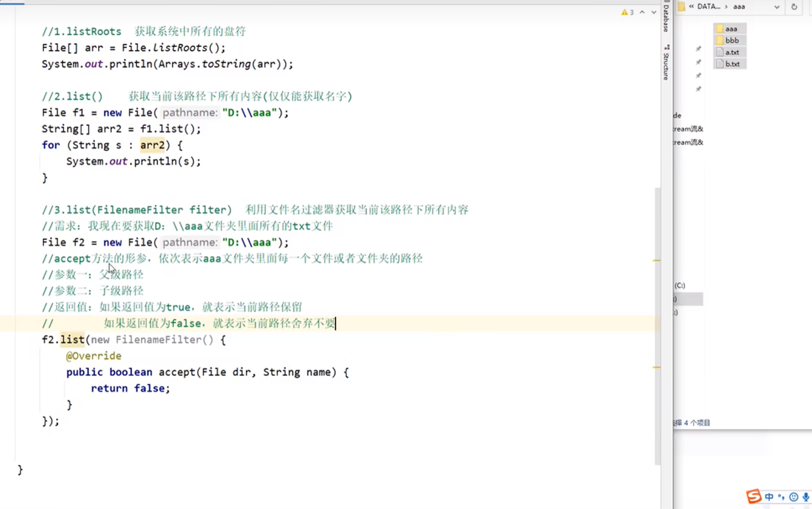Click the @Override annotation
This screenshot has width=812, height=509.
pos(93,356)
